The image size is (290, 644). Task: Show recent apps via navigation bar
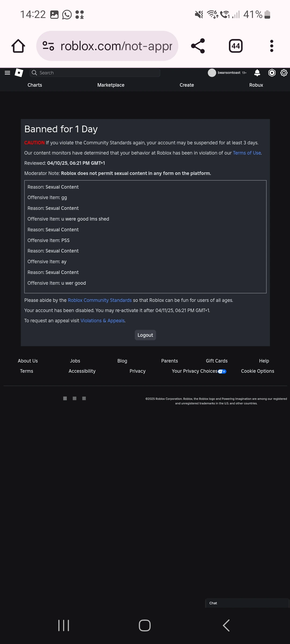tap(64, 625)
